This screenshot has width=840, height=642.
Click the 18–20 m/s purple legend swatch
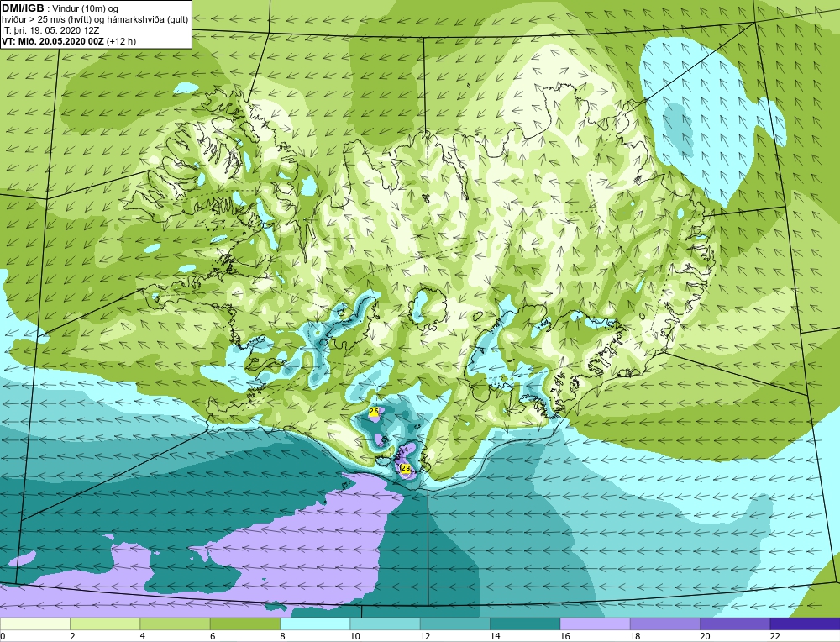click(x=664, y=624)
